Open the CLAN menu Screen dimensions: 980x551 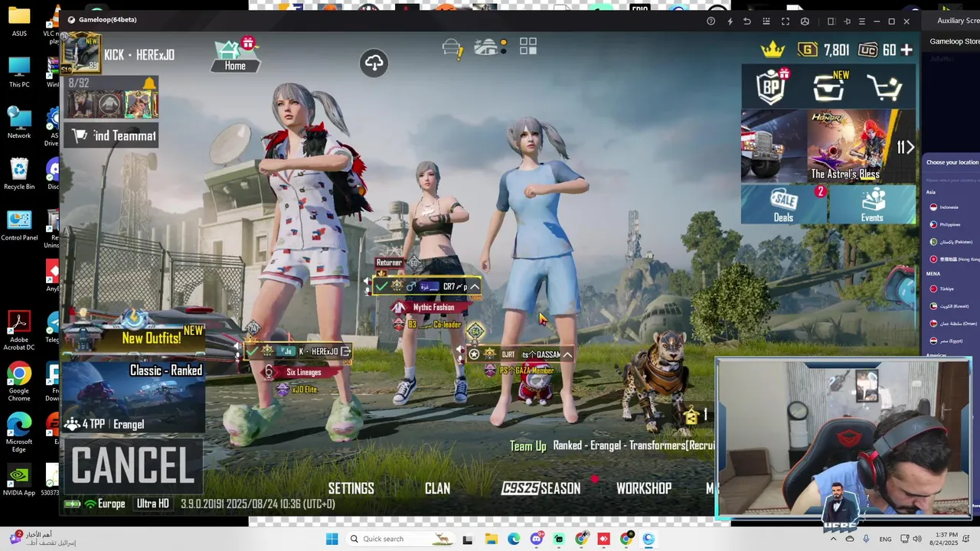(x=437, y=488)
